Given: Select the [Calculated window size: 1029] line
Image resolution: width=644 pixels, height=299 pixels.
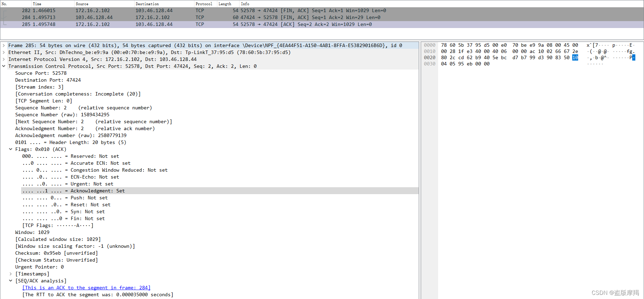Looking at the screenshot, I should [58, 239].
